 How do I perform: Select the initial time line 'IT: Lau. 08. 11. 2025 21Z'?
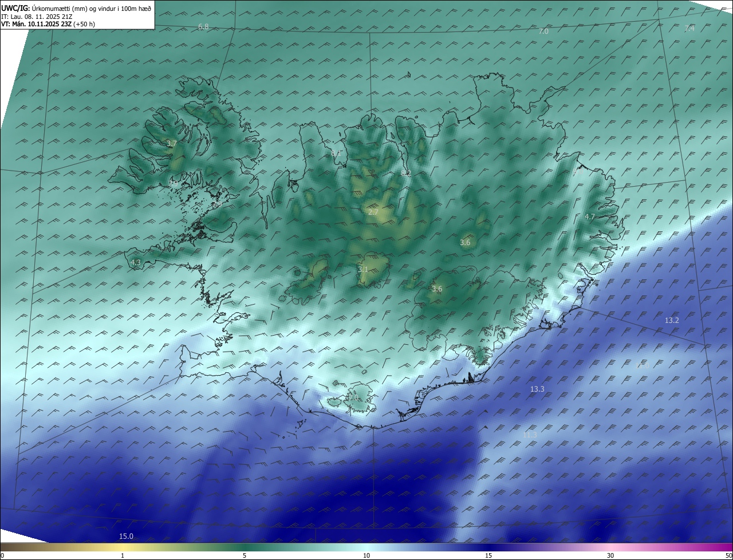pos(37,16)
